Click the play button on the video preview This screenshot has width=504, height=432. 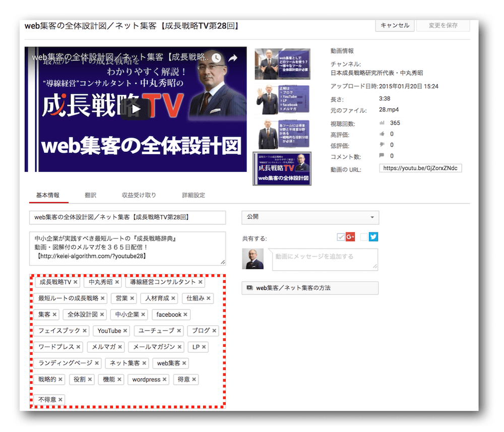135,109
